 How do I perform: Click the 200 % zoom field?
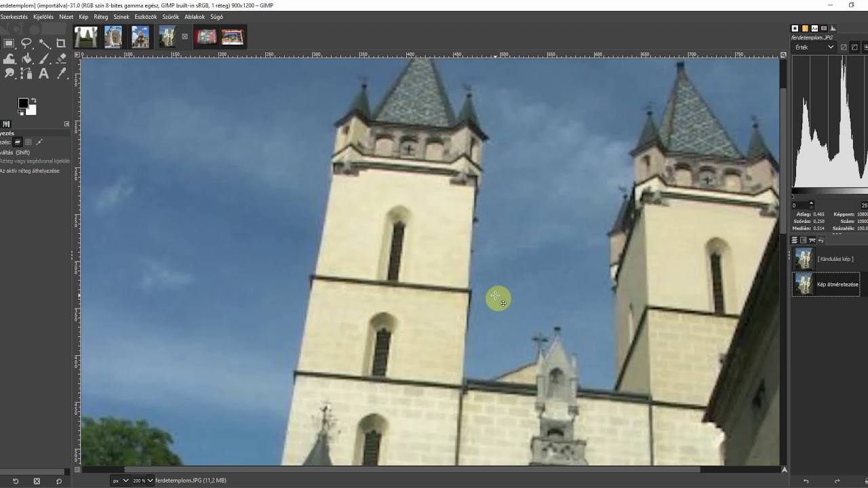click(x=138, y=481)
